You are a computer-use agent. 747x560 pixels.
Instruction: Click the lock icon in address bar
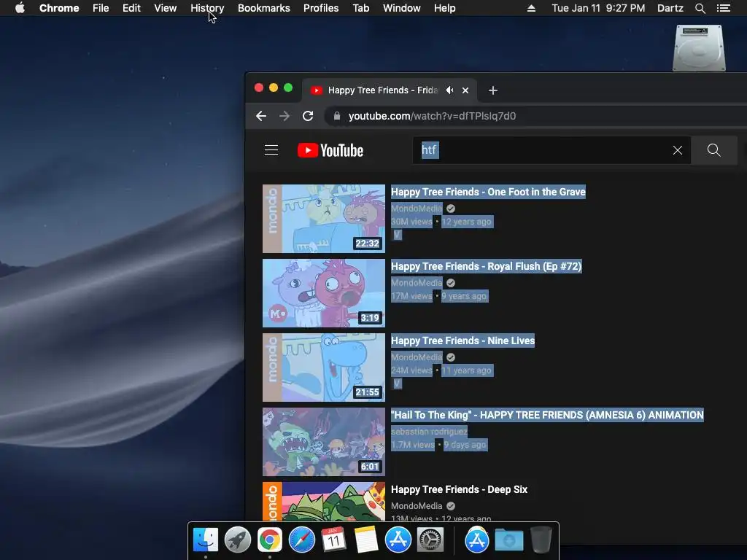(x=337, y=116)
